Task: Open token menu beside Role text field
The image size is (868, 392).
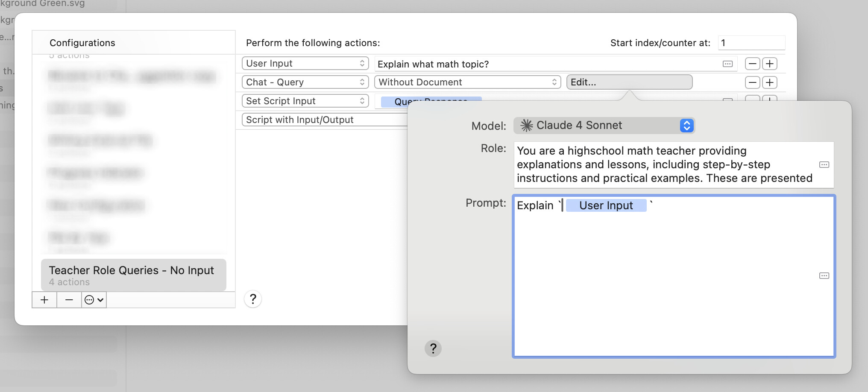Action: [824, 165]
